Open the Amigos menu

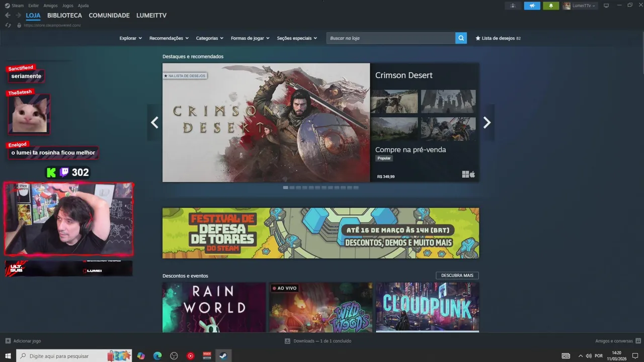pos(50,6)
